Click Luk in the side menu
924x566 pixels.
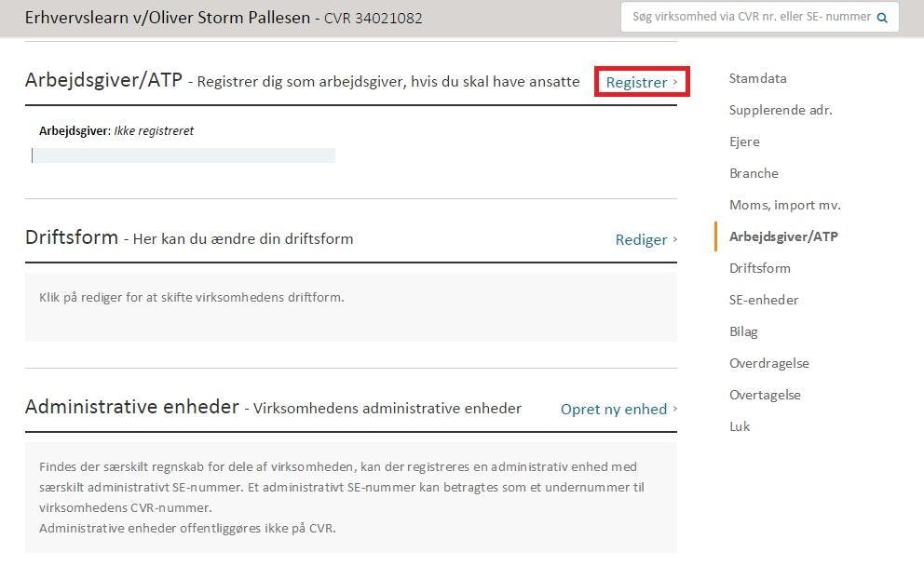point(740,426)
